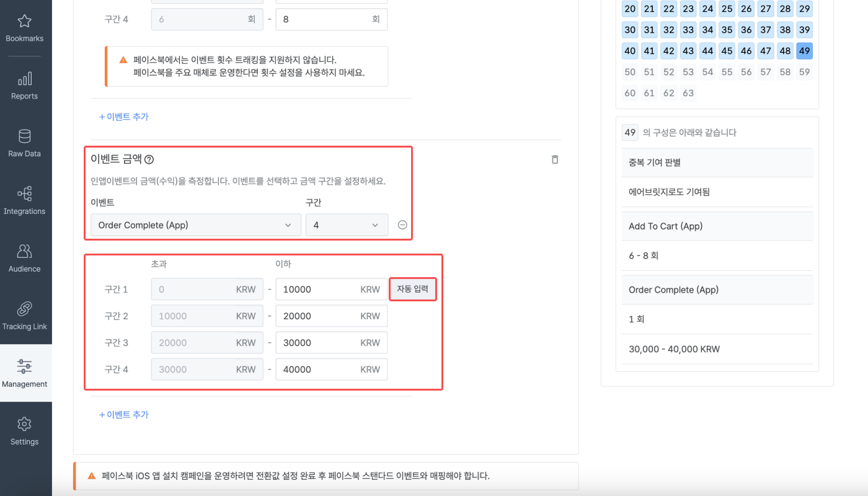
Task: Select conversion value 48
Action: click(x=785, y=51)
